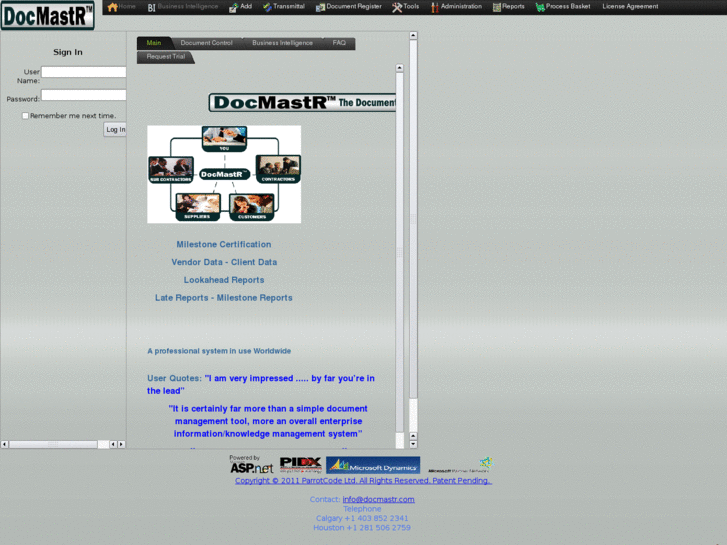Open the Request Trial tab
The width and height of the screenshot is (727, 545).
click(166, 57)
